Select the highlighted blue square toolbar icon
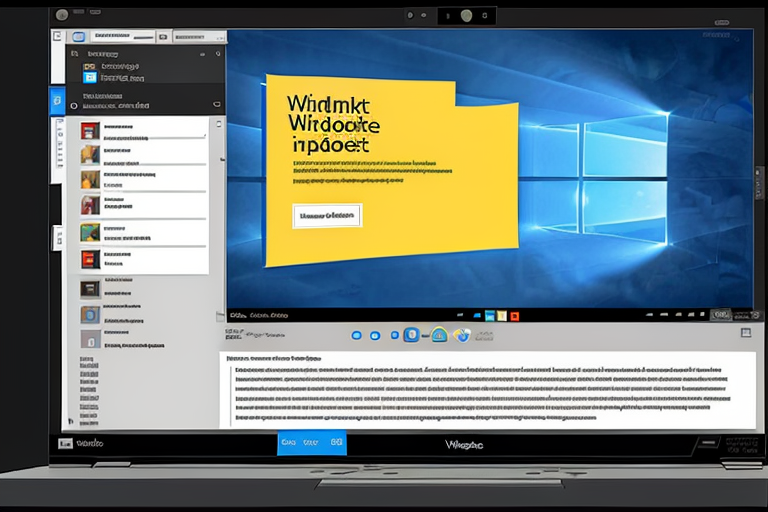 [411, 335]
